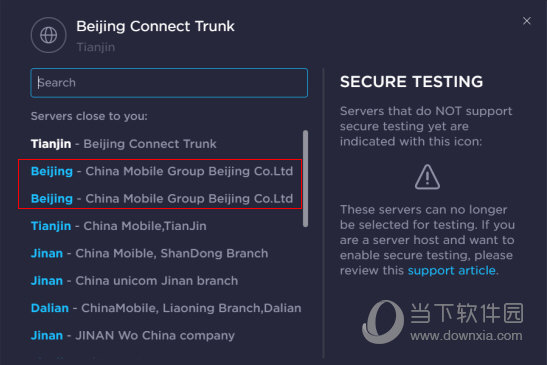Choose Dalian ChinaMobile Liaoning Branch server

coord(166,308)
